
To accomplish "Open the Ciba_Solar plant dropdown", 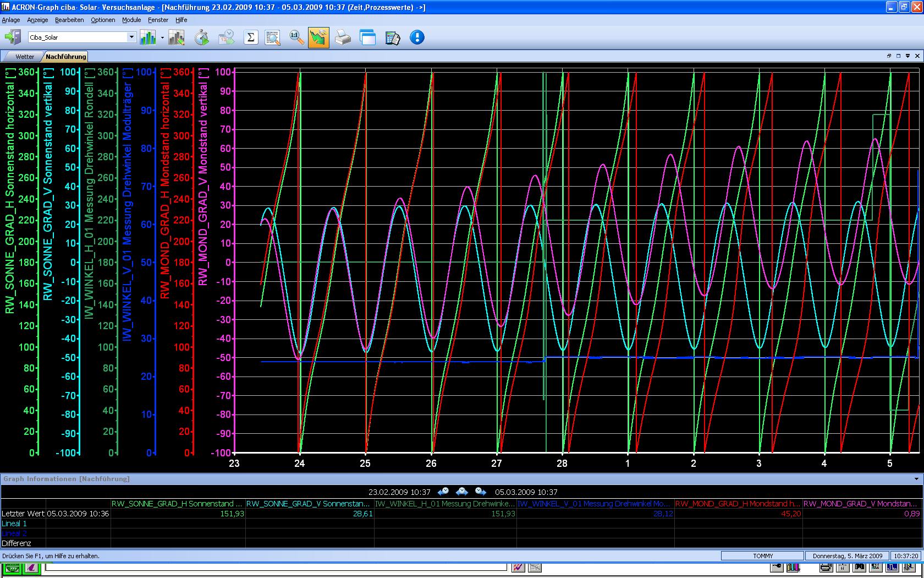I will point(131,37).
